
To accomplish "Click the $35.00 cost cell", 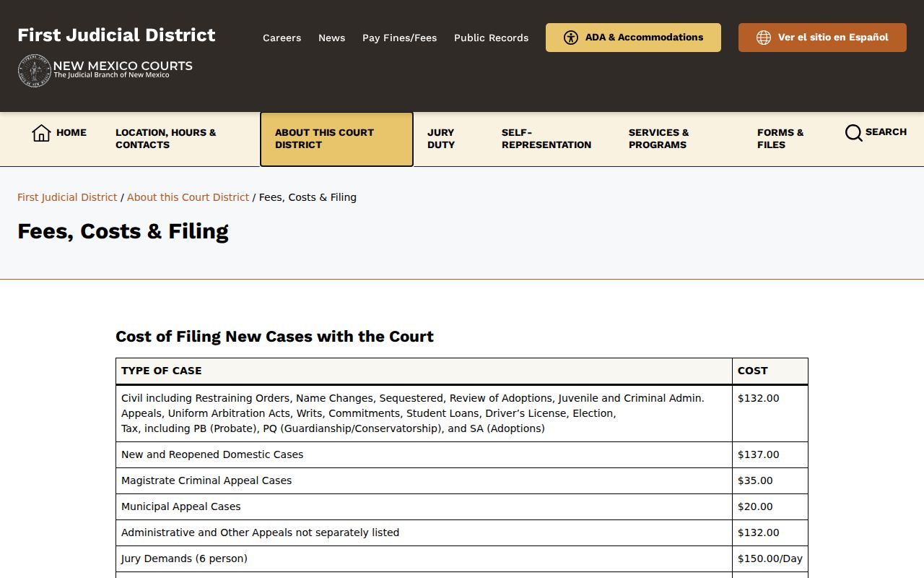I will (x=770, y=480).
